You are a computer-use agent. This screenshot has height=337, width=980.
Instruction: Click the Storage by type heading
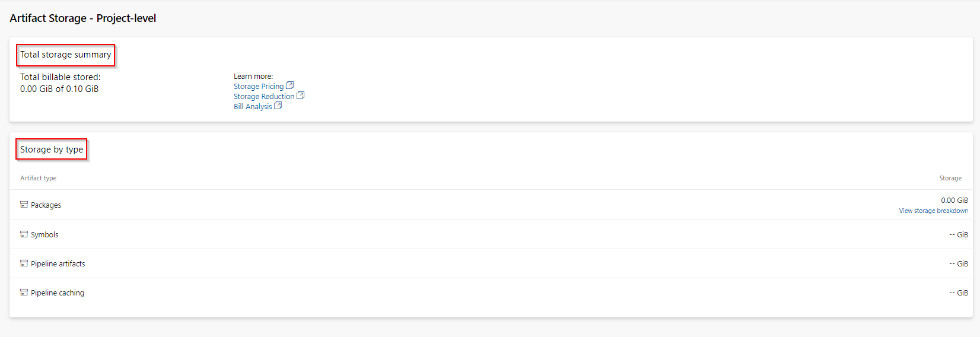pyautogui.click(x=52, y=150)
